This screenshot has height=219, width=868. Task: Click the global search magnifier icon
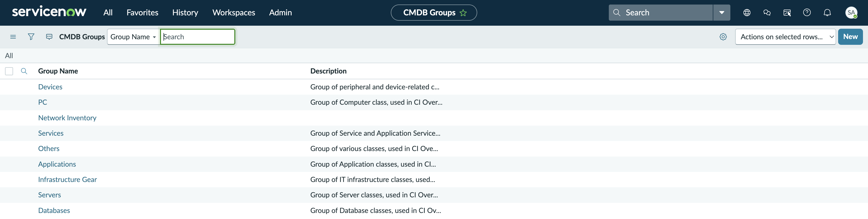tap(617, 13)
